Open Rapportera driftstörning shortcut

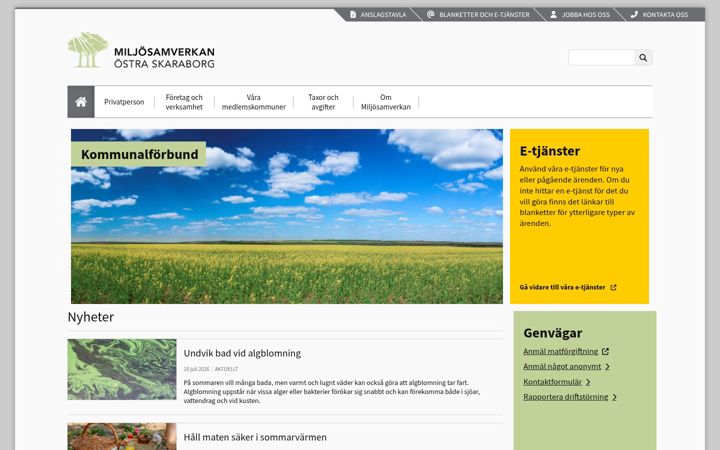coord(566,397)
